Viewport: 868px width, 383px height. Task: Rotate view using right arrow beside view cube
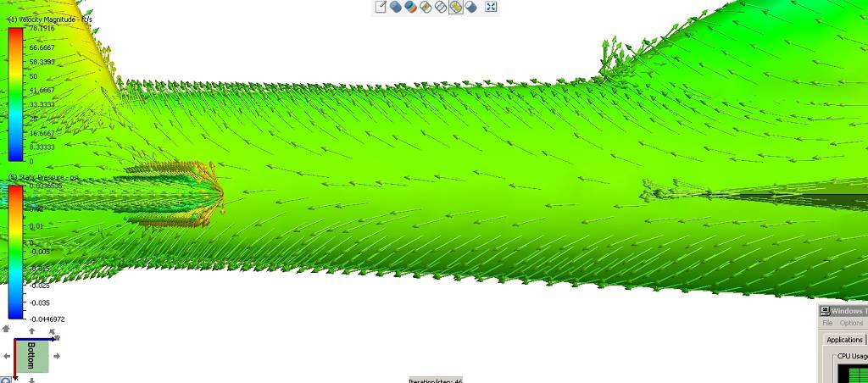(58, 356)
